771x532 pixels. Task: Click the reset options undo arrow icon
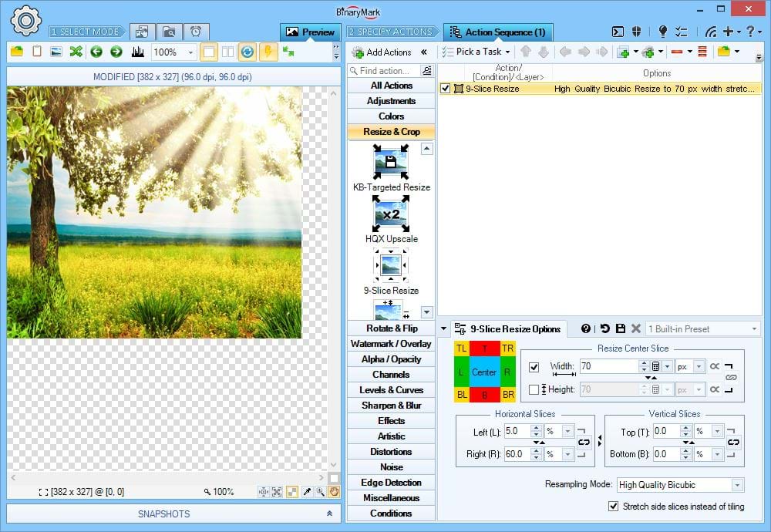pyautogui.click(x=605, y=328)
